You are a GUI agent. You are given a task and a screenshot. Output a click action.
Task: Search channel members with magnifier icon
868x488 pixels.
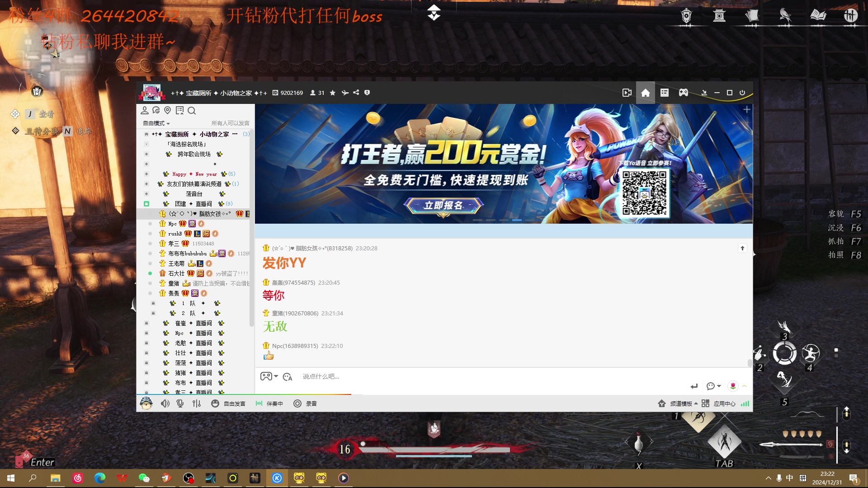pos(192,110)
